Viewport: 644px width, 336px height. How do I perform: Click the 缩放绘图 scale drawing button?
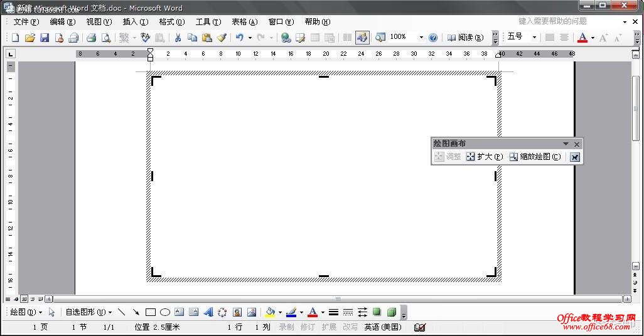pos(535,157)
